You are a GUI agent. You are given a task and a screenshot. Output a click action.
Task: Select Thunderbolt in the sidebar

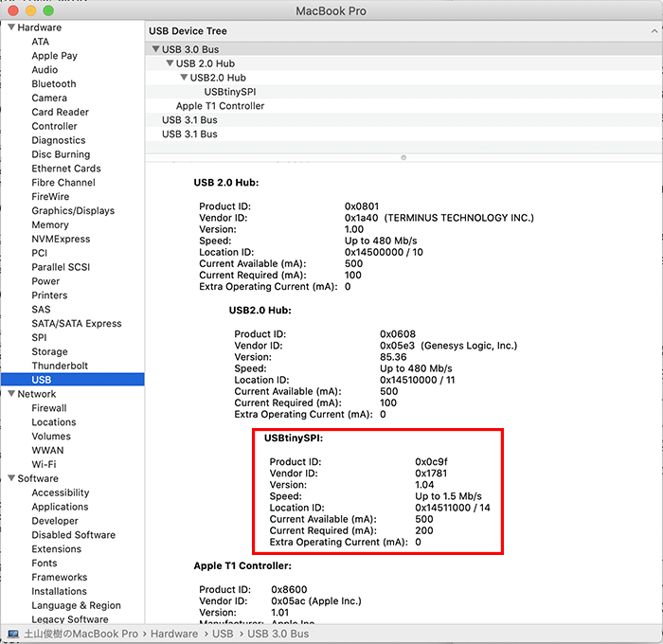(60, 366)
